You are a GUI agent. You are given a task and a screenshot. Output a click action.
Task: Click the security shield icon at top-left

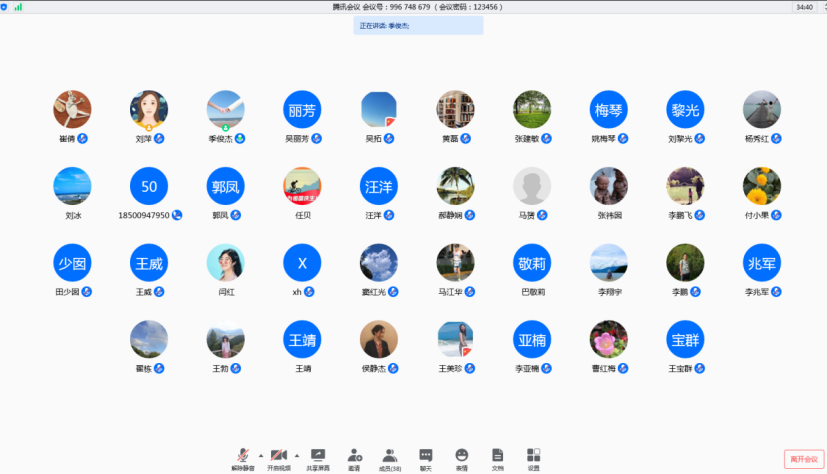[x=5, y=7]
